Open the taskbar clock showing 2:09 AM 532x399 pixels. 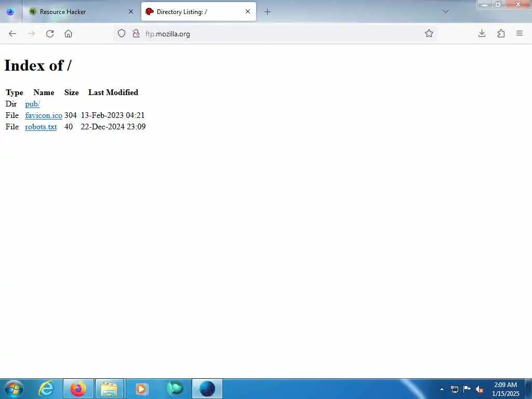click(506, 389)
